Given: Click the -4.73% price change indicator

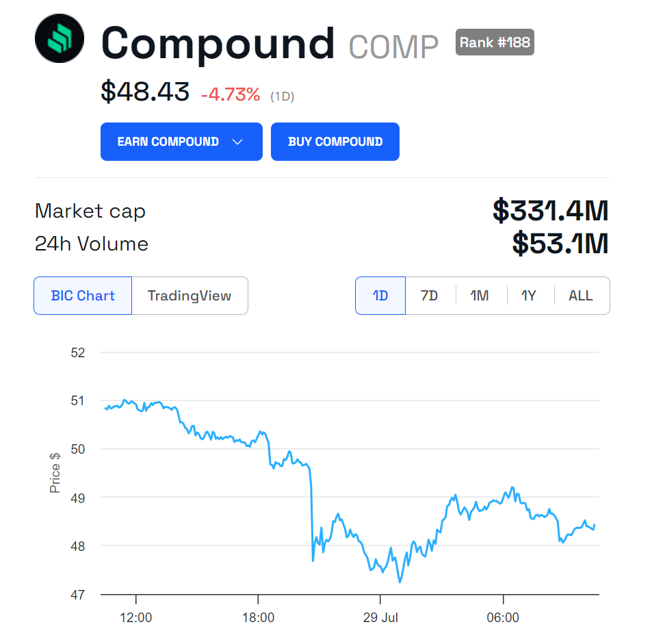Looking at the screenshot, I should tap(231, 94).
